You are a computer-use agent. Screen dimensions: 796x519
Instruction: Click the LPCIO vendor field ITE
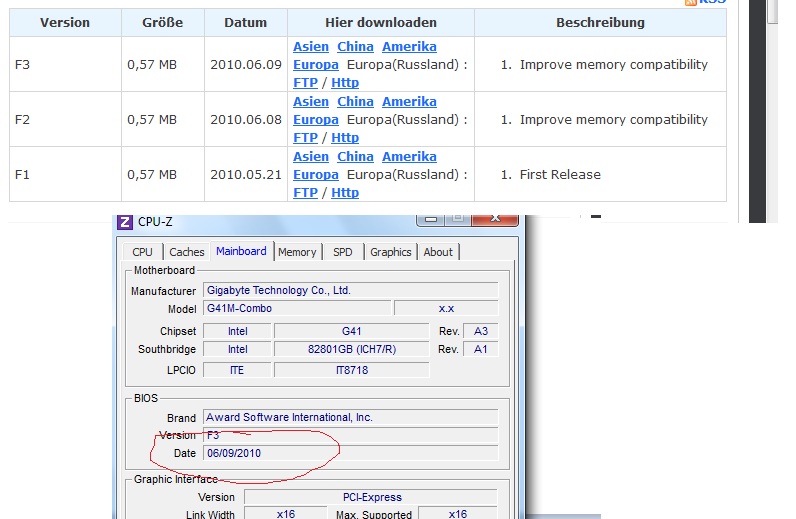tap(237, 370)
